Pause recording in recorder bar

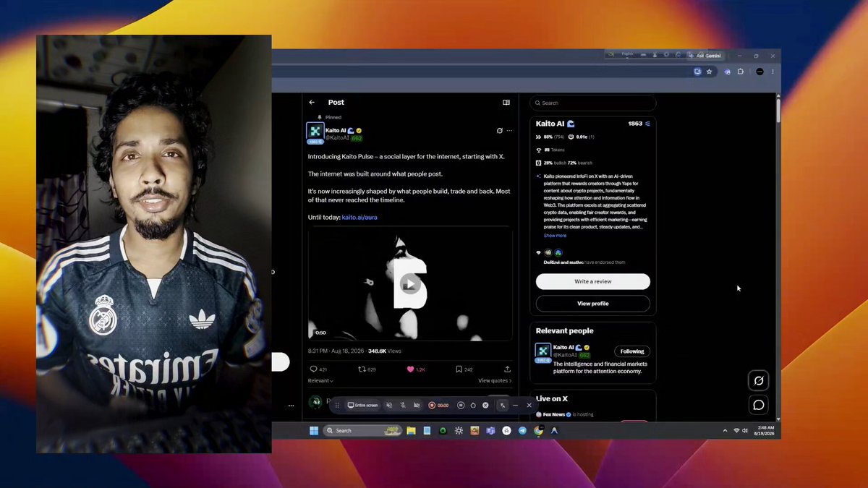tap(460, 406)
